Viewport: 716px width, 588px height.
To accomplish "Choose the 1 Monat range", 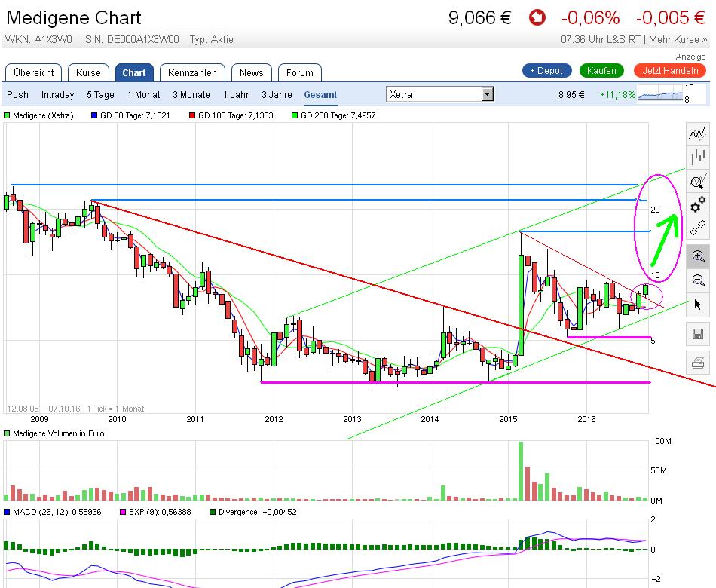I will pos(143,94).
